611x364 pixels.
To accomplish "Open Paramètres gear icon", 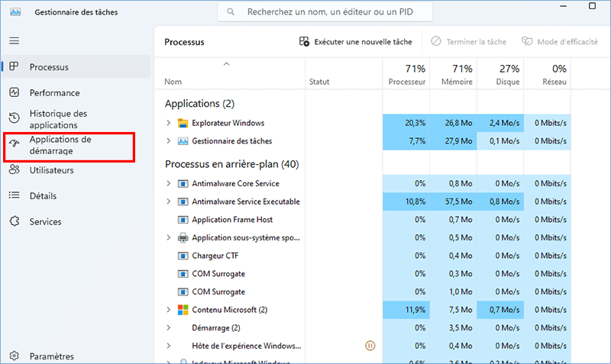I will tap(15, 356).
